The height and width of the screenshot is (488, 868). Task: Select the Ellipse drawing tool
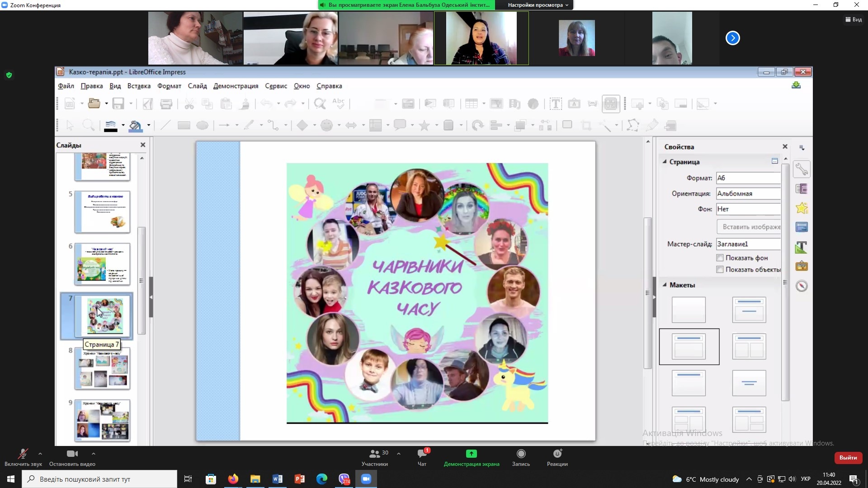(x=202, y=126)
